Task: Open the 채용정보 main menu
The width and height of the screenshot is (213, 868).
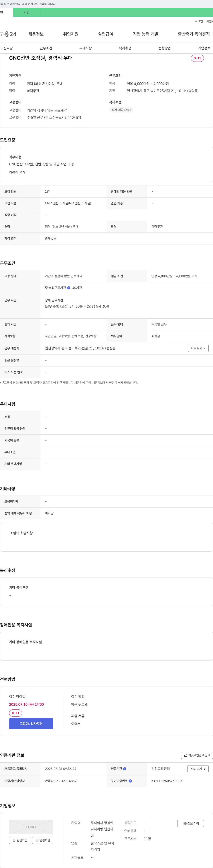Action: click(x=36, y=34)
